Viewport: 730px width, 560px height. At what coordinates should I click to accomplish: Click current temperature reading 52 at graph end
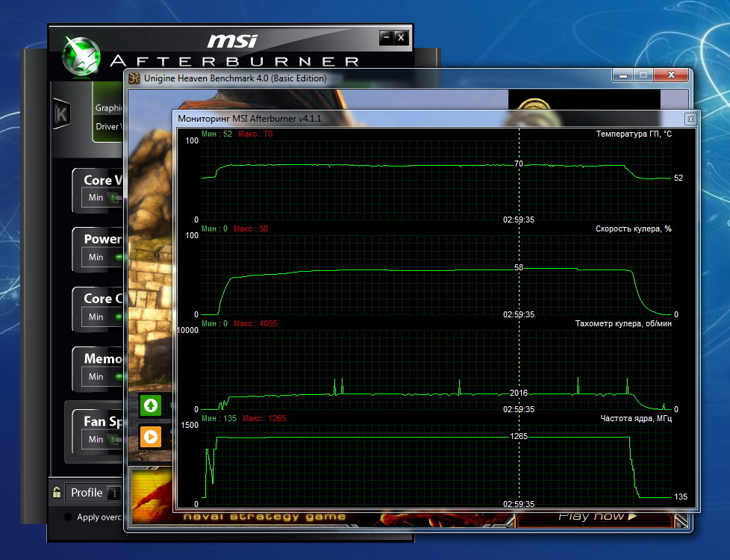click(678, 178)
